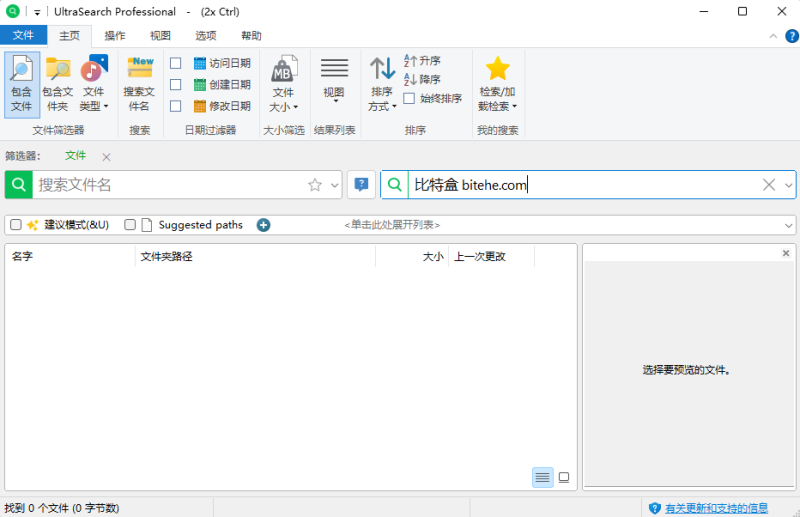Remove the 文件 filter with the X

coord(106,157)
